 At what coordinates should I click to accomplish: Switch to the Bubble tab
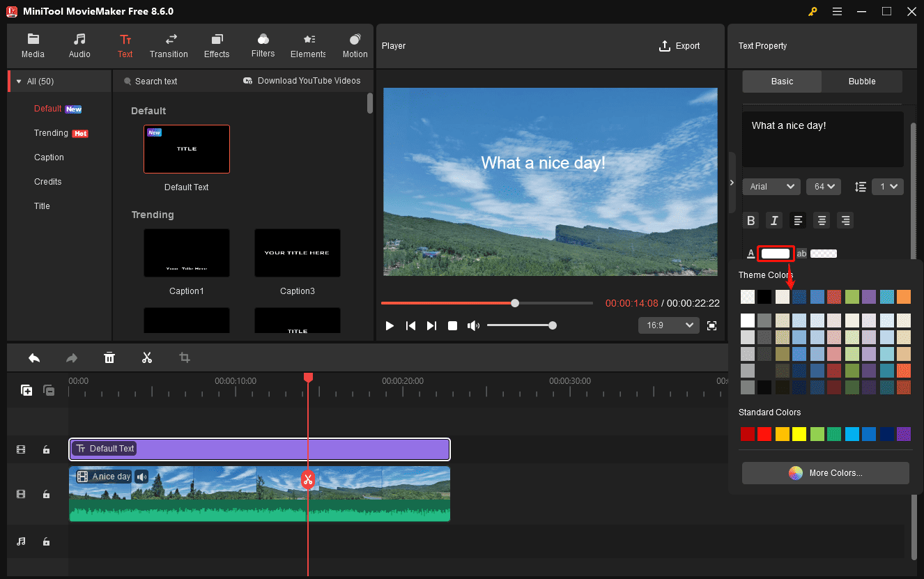point(862,81)
